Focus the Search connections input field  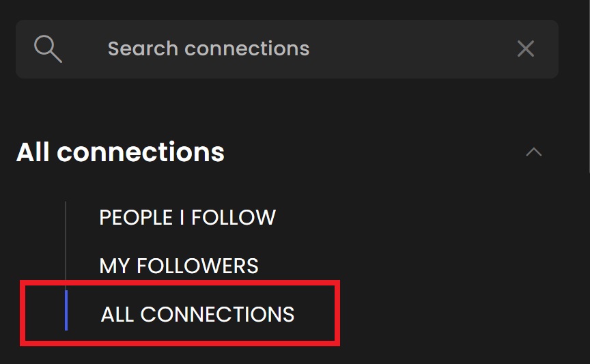point(287,49)
